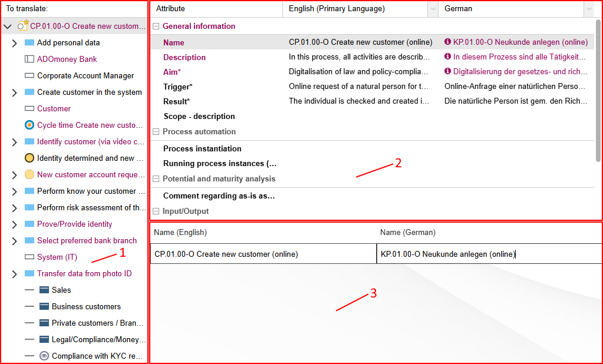Click the target icon for Cycle time entry

(x=29, y=125)
